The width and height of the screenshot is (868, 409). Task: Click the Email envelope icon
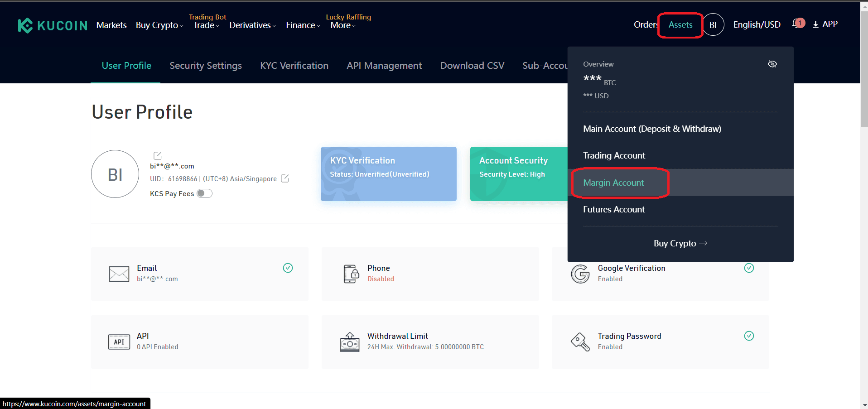pyautogui.click(x=119, y=274)
